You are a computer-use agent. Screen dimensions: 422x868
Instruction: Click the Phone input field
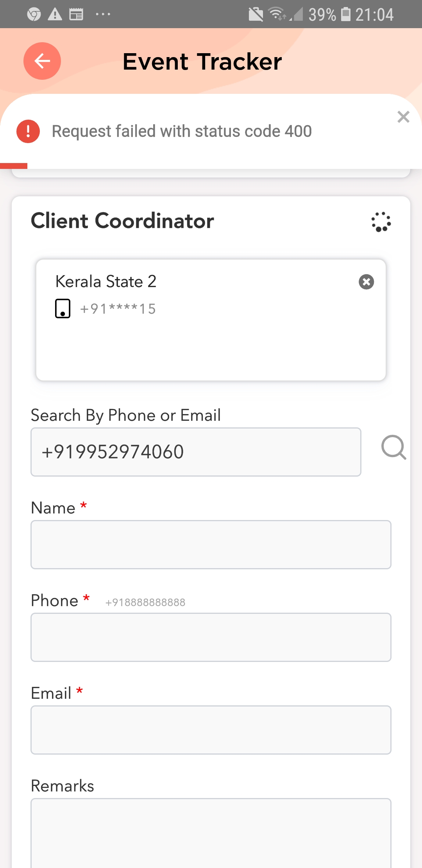(211, 637)
